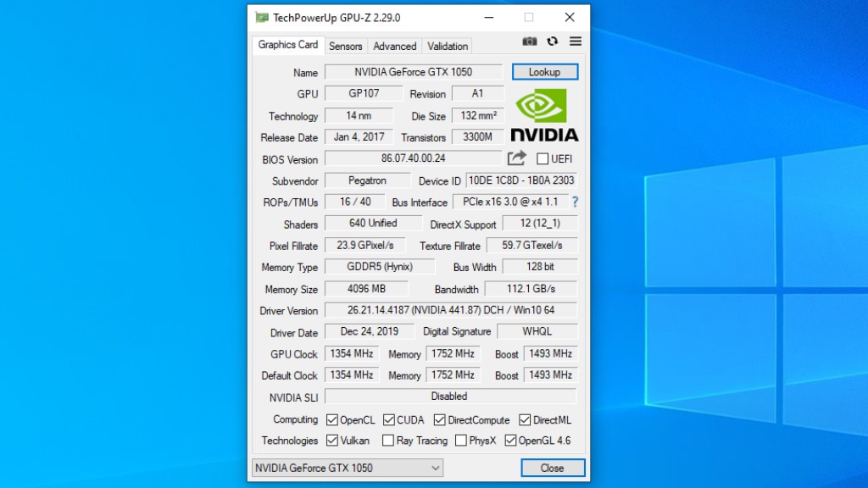Toggle the UEFI checkbox
This screenshot has height=488, width=868.
coord(542,158)
